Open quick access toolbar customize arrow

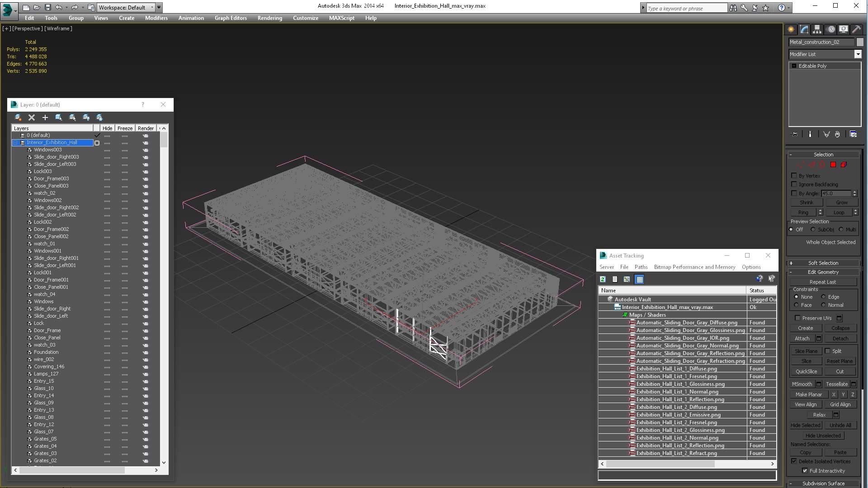coord(159,7)
